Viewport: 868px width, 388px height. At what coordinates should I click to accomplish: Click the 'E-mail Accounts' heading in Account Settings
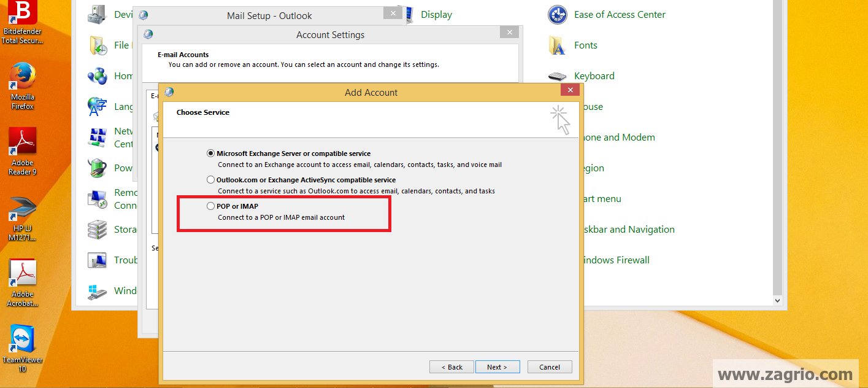coord(183,55)
